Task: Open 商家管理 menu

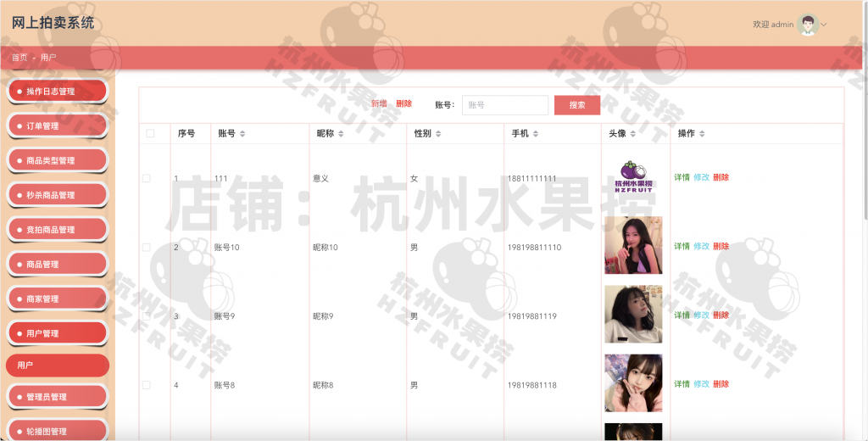Action: pyautogui.click(x=58, y=299)
